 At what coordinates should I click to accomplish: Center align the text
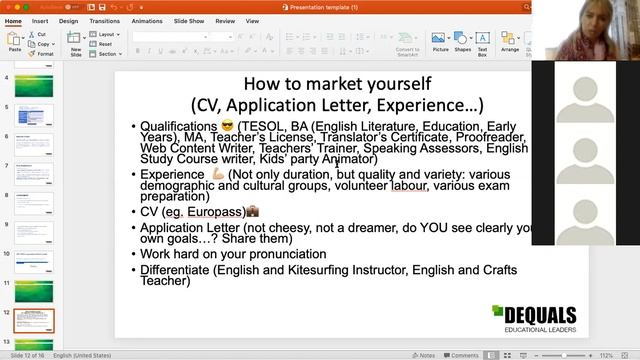click(x=301, y=51)
